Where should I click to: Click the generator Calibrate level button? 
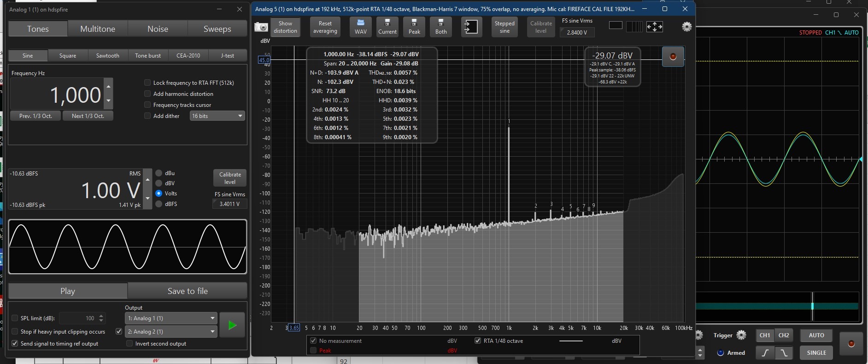pos(230,178)
